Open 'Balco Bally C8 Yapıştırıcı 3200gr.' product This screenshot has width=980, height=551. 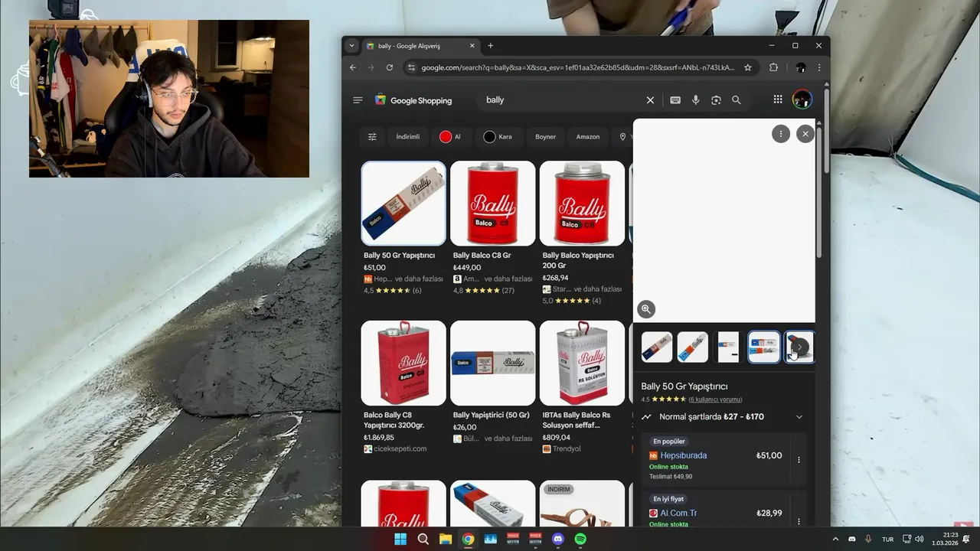click(403, 387)
